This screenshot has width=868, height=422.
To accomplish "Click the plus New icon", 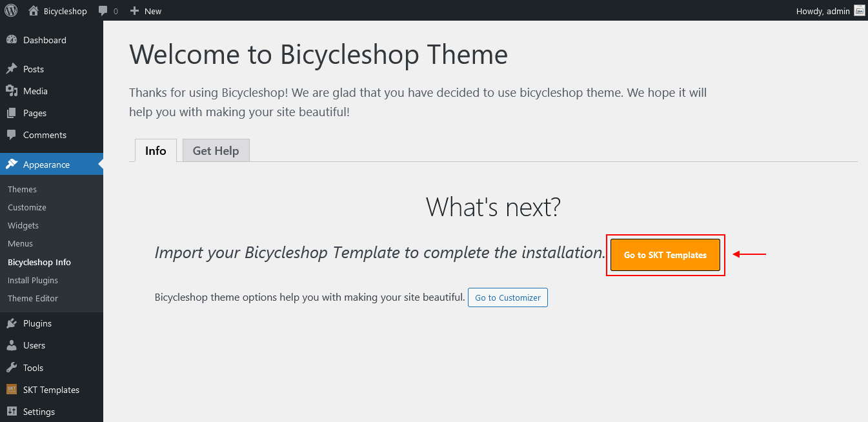I will coord(134,11).
